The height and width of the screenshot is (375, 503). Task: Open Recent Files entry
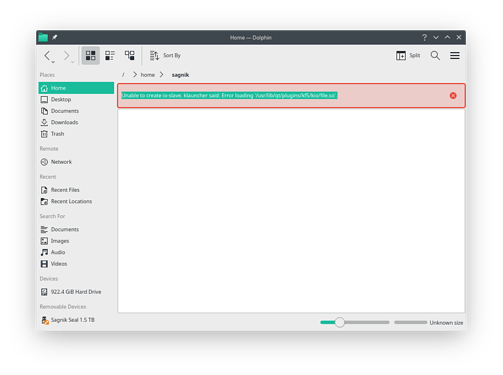(x=76, y=190)
